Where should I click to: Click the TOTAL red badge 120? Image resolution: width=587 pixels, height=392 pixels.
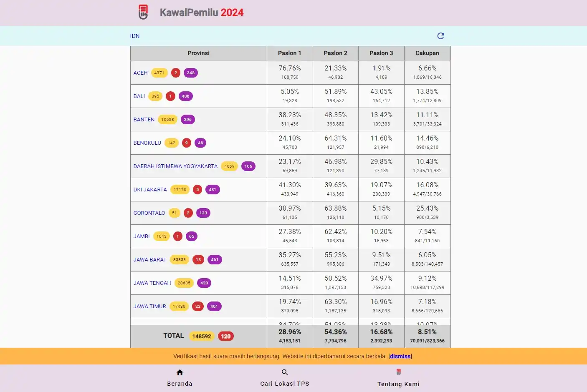coord(226,336)
